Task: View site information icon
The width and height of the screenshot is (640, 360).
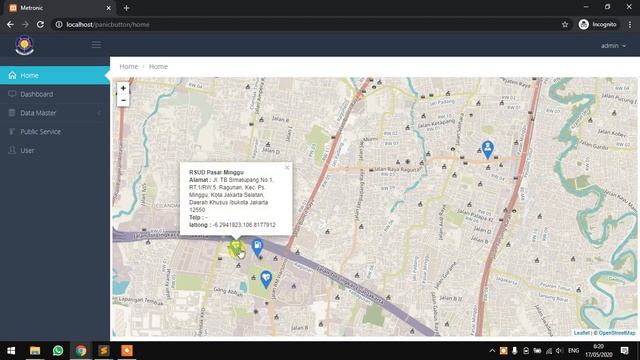Action: (59, 24)
